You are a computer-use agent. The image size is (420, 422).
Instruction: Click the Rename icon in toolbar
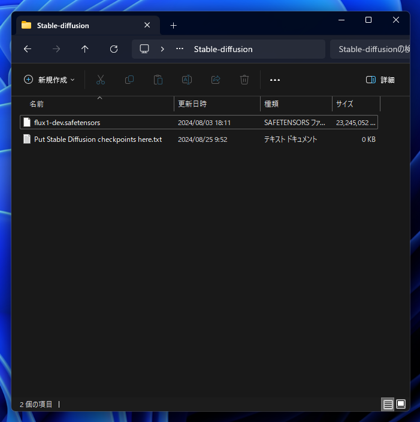tap(187, 80)
